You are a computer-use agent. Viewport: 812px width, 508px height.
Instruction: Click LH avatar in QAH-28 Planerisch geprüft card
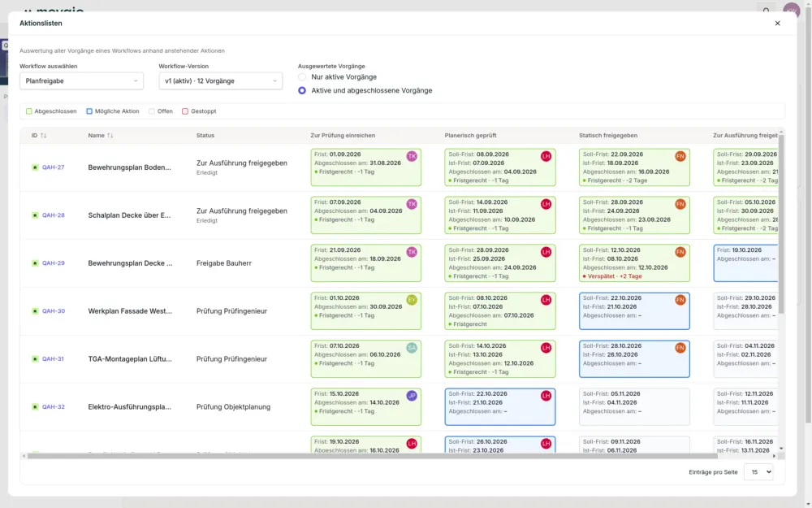[546, 204]
